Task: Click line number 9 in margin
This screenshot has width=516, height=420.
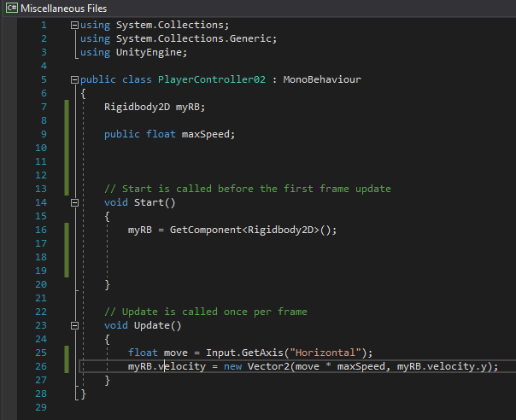Action: [44, 134]
